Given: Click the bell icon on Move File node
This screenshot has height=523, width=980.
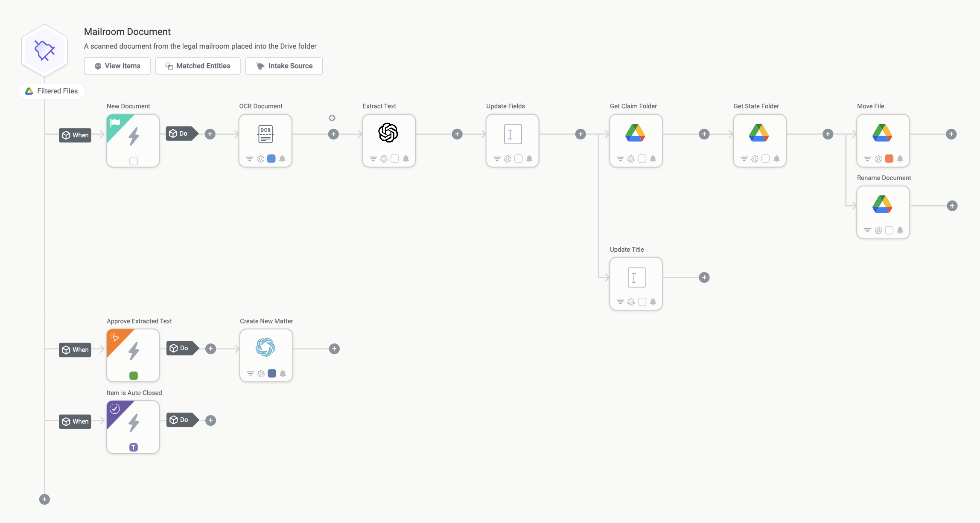Looking at the screenshot, I should tap(900, 159).
